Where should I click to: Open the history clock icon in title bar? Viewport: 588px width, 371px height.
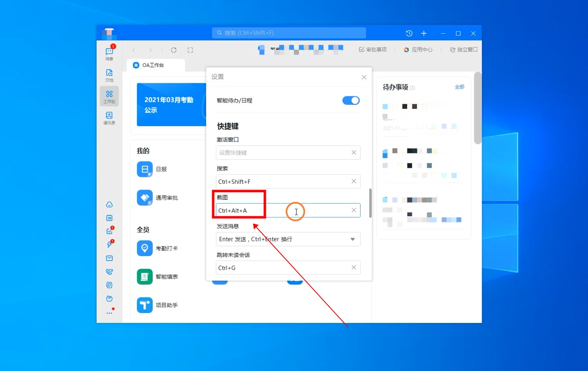409,33
